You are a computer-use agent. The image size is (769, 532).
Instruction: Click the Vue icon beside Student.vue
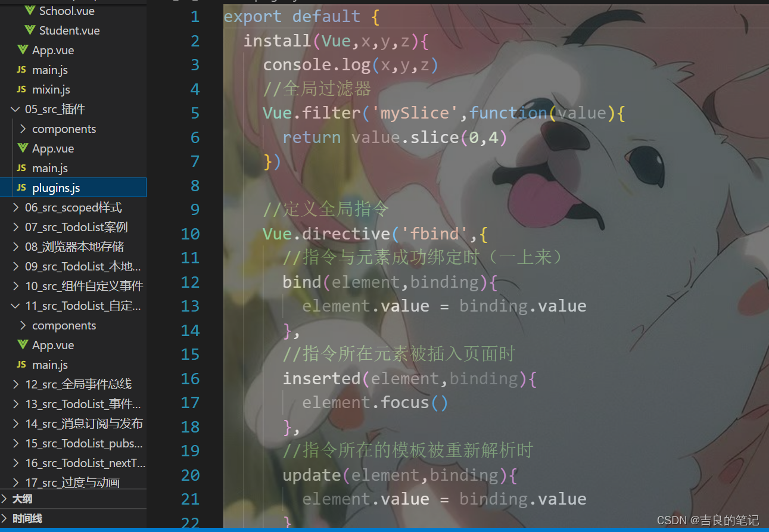pyautogui.click(x=30, y=30)
